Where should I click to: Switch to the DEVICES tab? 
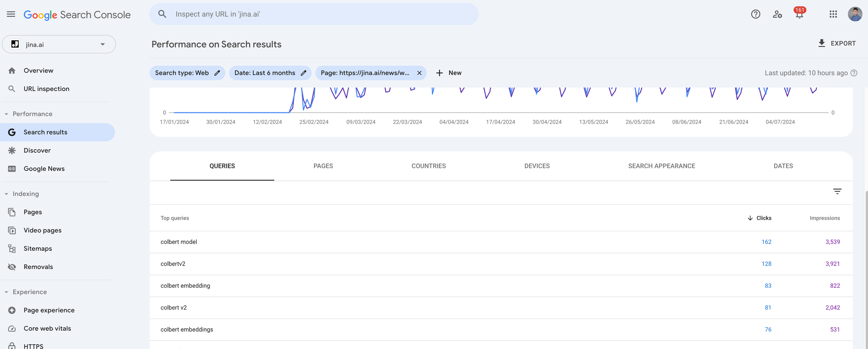click(x=537, y=166)
